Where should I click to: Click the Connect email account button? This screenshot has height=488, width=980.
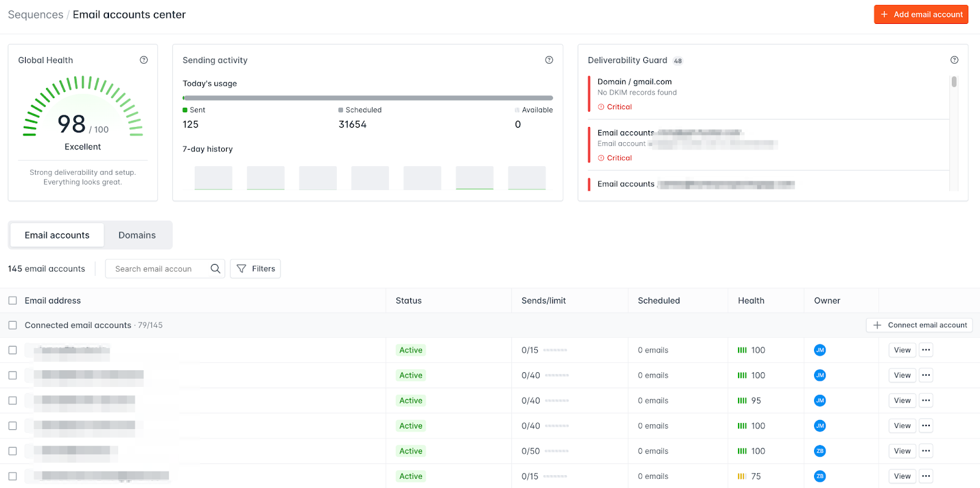pyautogui.click(x=919, y=326)
